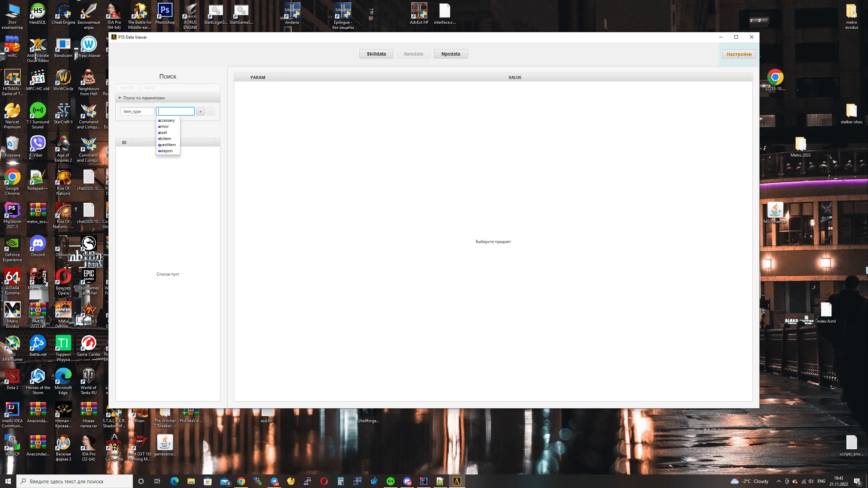Select the NG-Smart.jar desktop icon
This screenshot has width=868, height=488.
tap(775, 213)
